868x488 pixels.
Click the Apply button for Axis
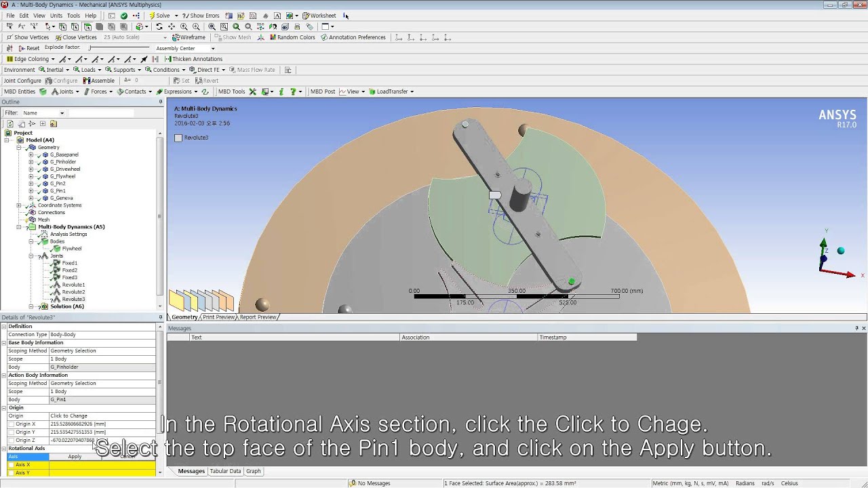click(x=75, y=457)
